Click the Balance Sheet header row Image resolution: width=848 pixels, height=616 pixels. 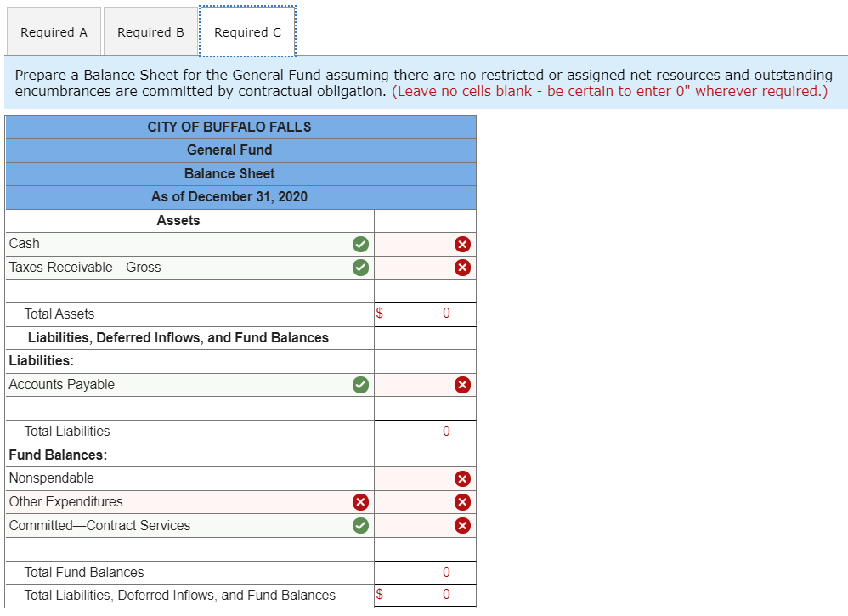(229, 173)
